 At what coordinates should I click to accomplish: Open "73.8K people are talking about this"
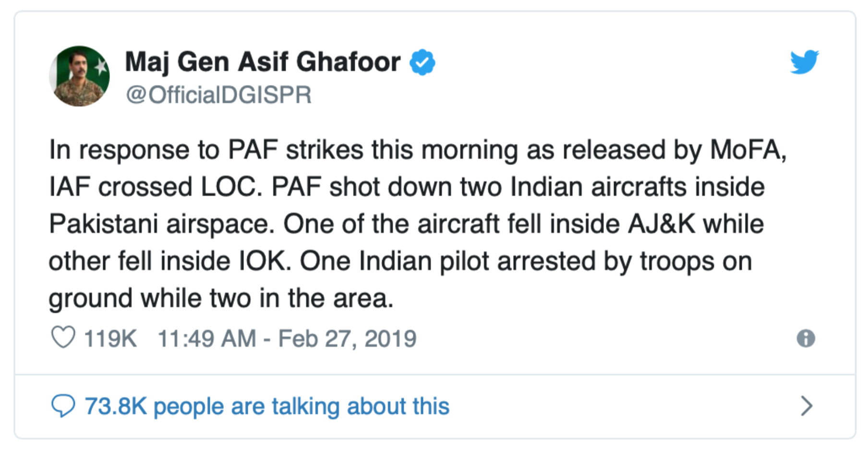point(267,406)
